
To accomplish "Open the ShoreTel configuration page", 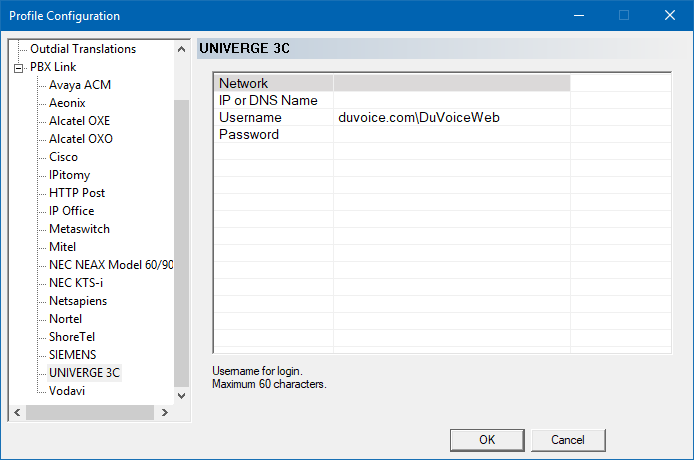I will pos(72,336).
